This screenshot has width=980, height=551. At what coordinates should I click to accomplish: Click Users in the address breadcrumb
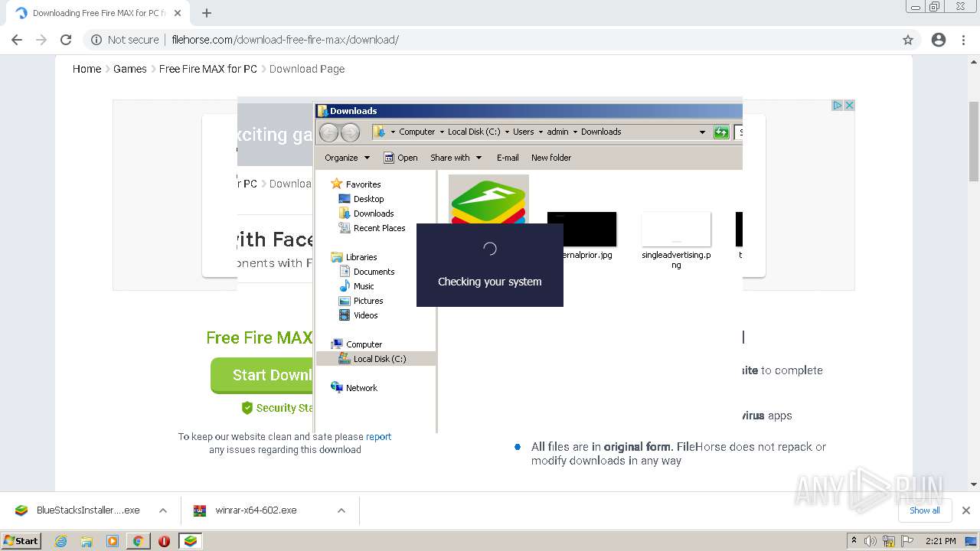524,132
